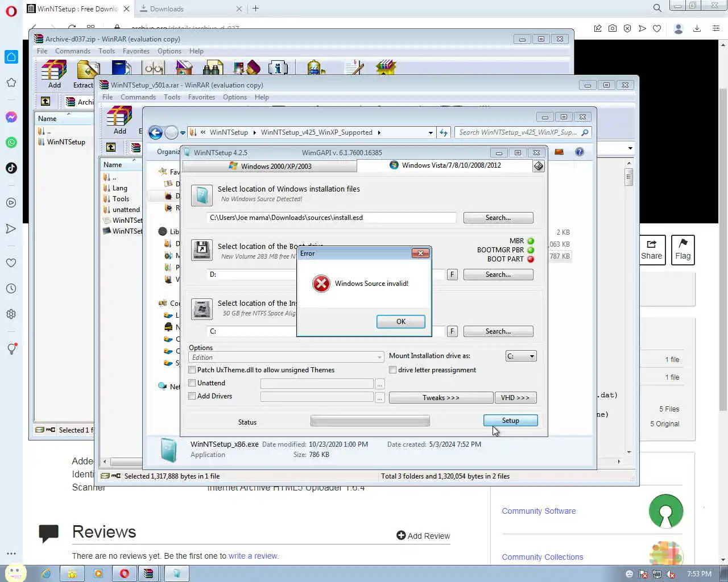Open WhatsApp in the Opera sidebar
Image resolution: width=728 pixels, height=582 pixels.
[11, 143]
